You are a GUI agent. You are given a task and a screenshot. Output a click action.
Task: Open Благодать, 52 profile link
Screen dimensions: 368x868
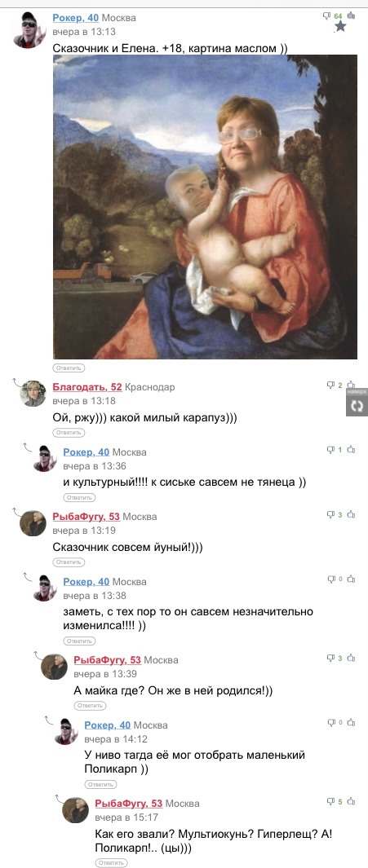pos(87,387)
